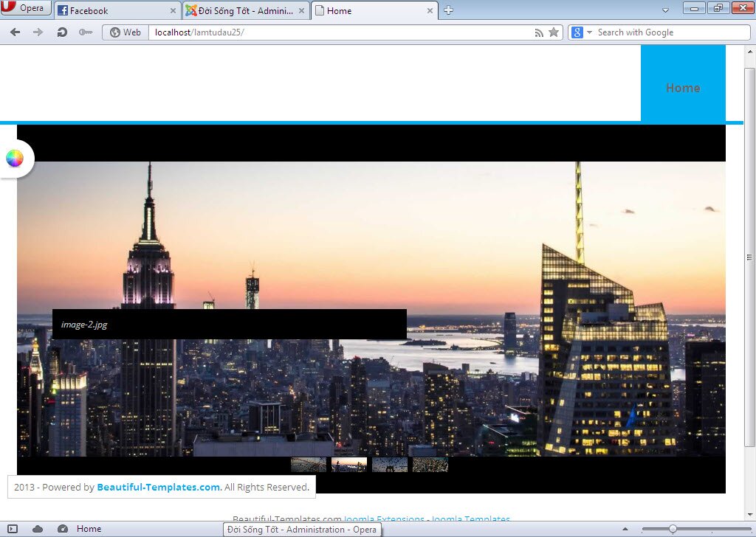Open the zoom presets arrow in the status bar
This screenshot has width=756, height=537.
[x=625, y=528]
